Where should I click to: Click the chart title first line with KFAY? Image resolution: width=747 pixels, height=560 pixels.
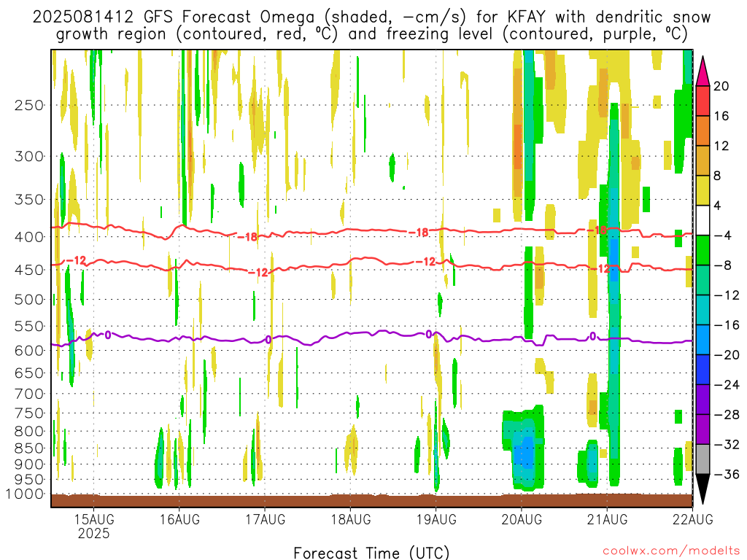pos(371,17)
